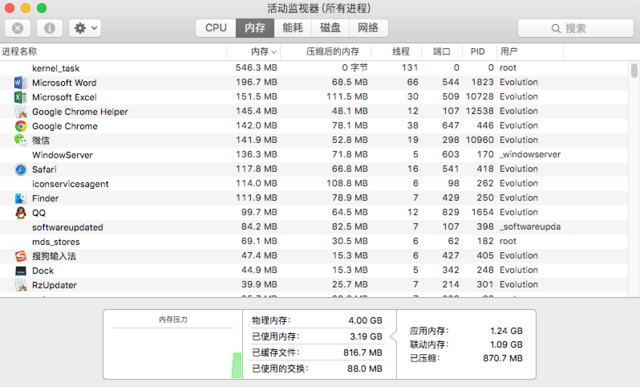Select the Google Chrome icon in list

(x=20, y=126)
